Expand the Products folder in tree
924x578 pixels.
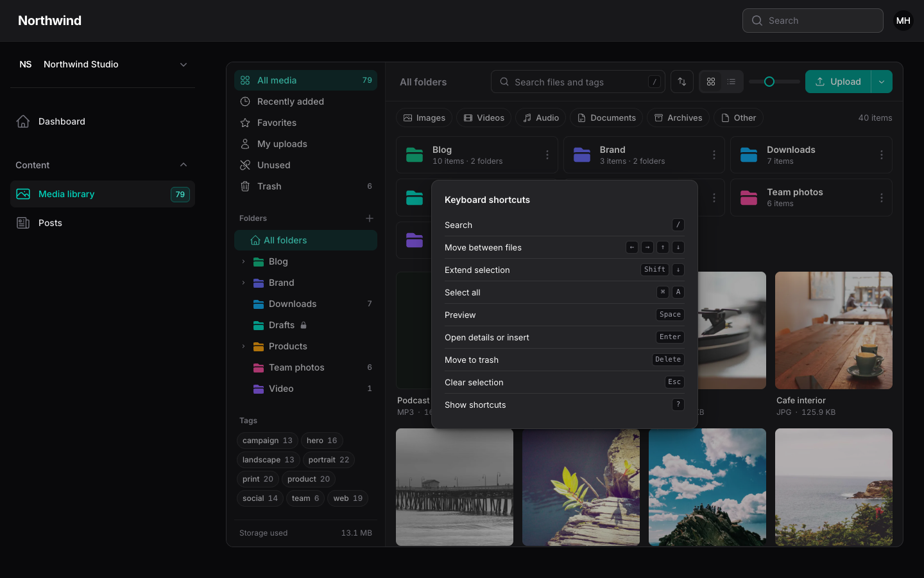point(243,346)
